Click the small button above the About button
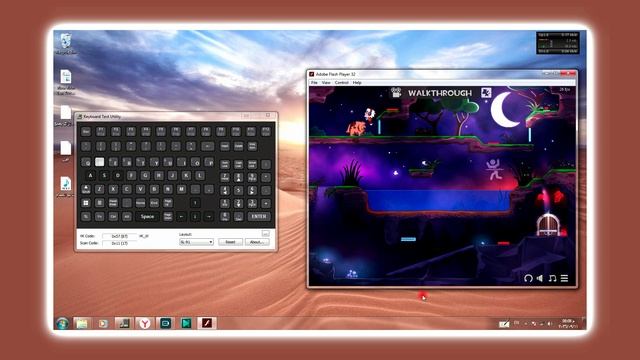The height and width of the screenshot is (360, 640). click(x=265, y=233)
